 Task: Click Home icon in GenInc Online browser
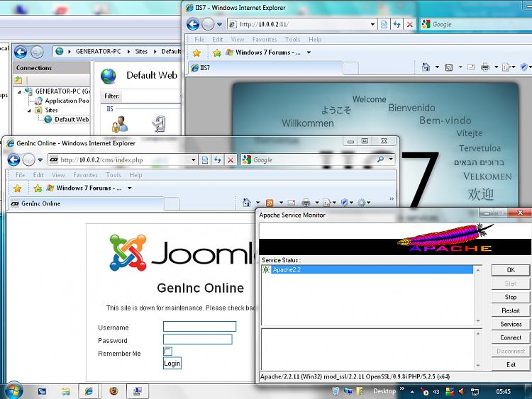click(247, 203)
